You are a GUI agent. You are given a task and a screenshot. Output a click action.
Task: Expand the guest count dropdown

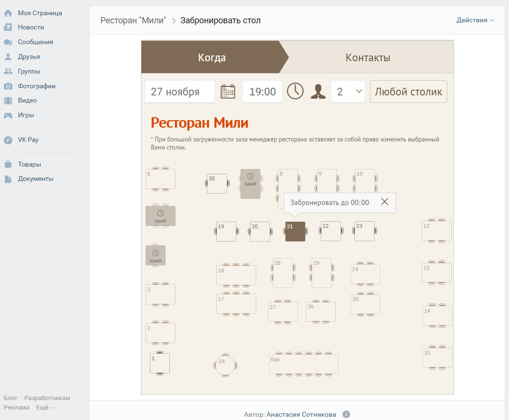(348, 92)
